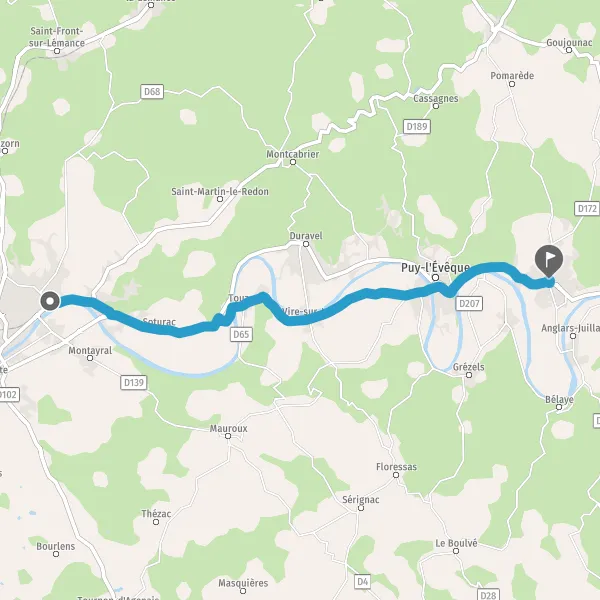
Task: Click the D207 road shield
Action: tap(469, 304)
